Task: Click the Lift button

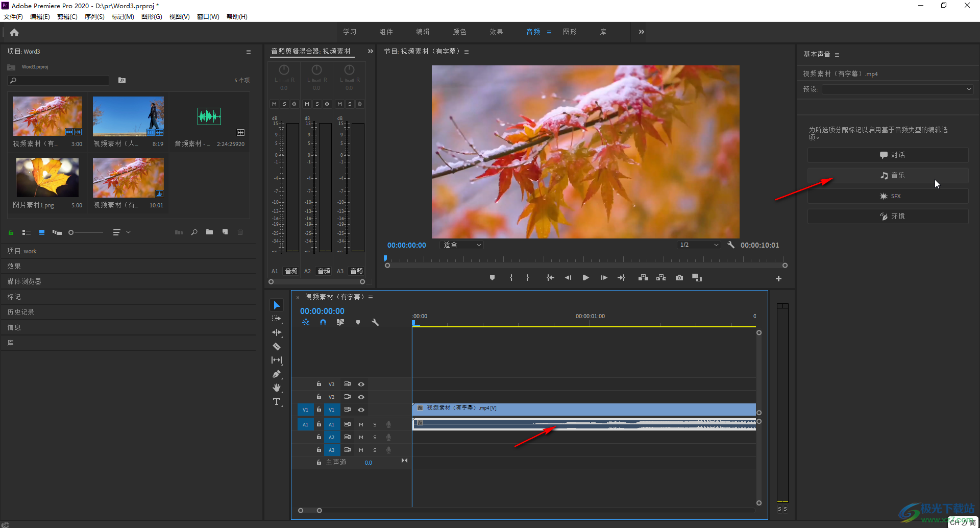Action: 643,278
